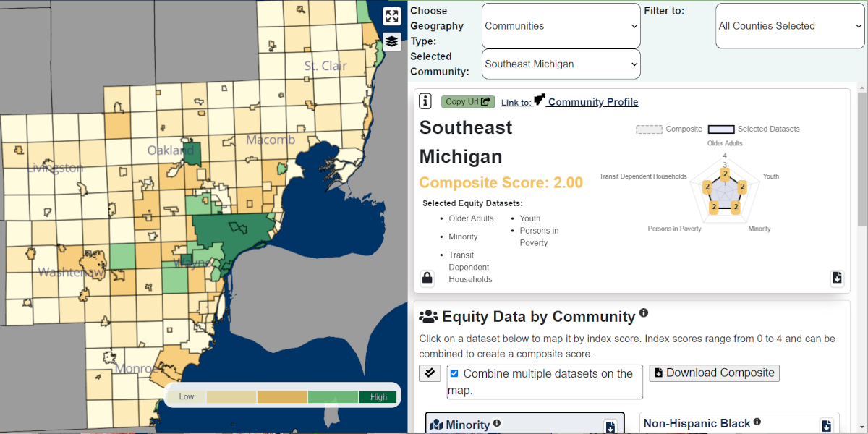Open the Community Profile link
Screen dimensions: 868x434
coord(592,101)
